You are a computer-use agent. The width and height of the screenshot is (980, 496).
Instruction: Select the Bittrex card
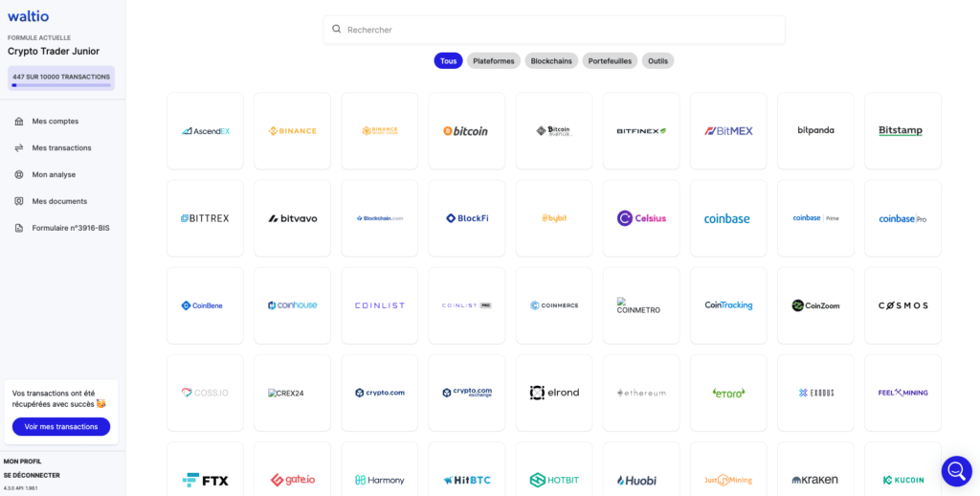205,218
